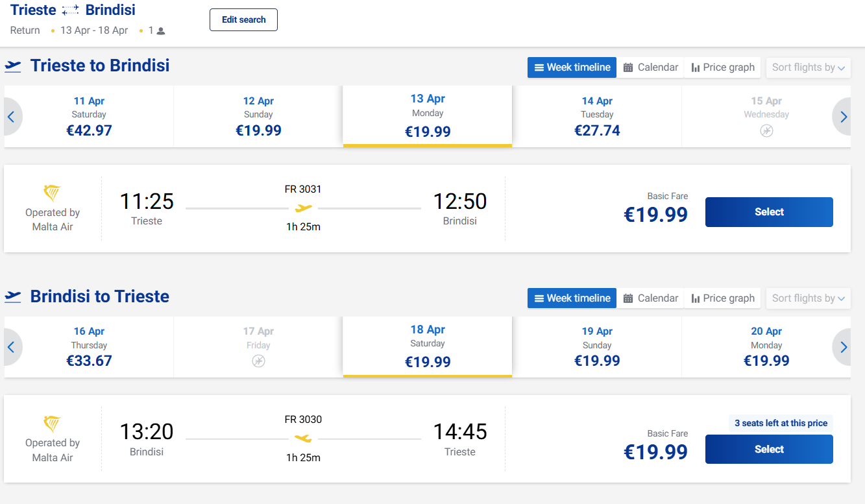Click the previous-week arrow for Trieste to Brindisi

(11, 117)
